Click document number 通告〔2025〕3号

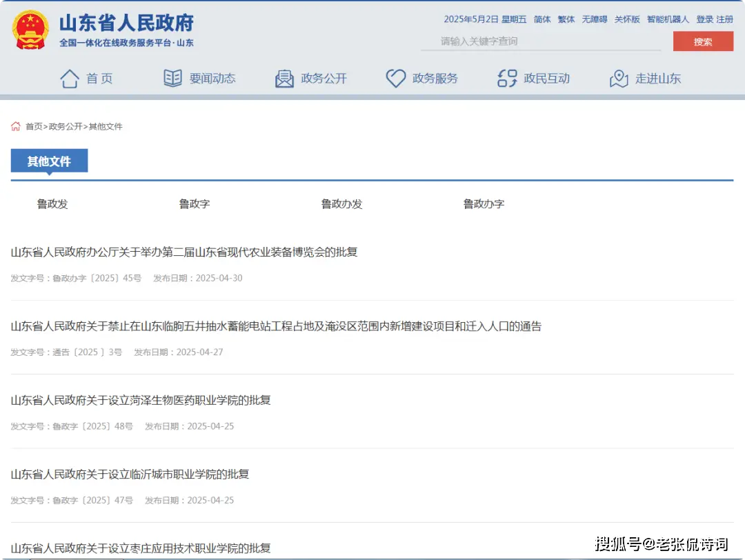(87, 352)
